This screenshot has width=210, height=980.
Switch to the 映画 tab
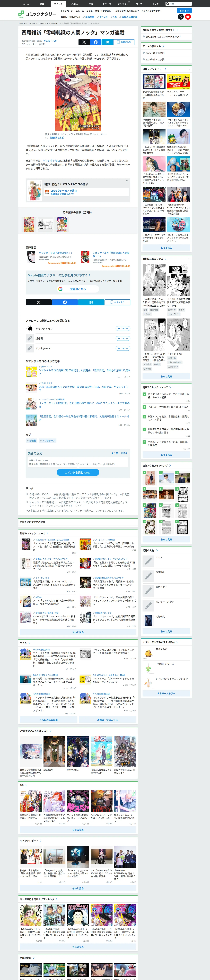click(91, 4)
